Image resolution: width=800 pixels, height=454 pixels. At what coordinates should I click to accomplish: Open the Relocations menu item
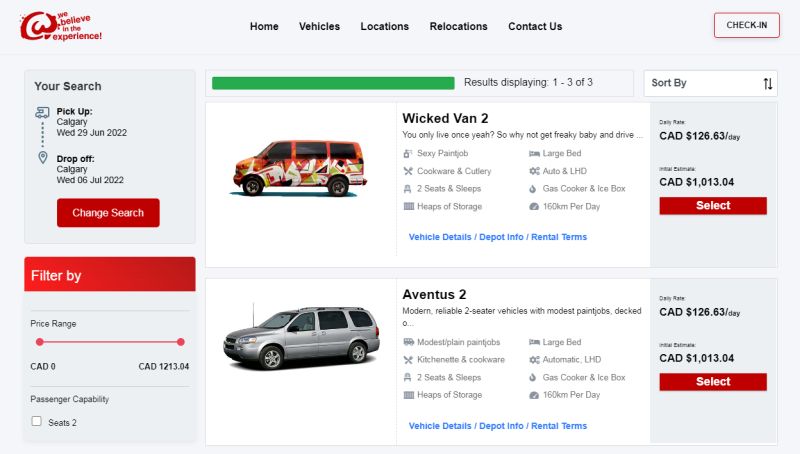click(x=459, y=27)
